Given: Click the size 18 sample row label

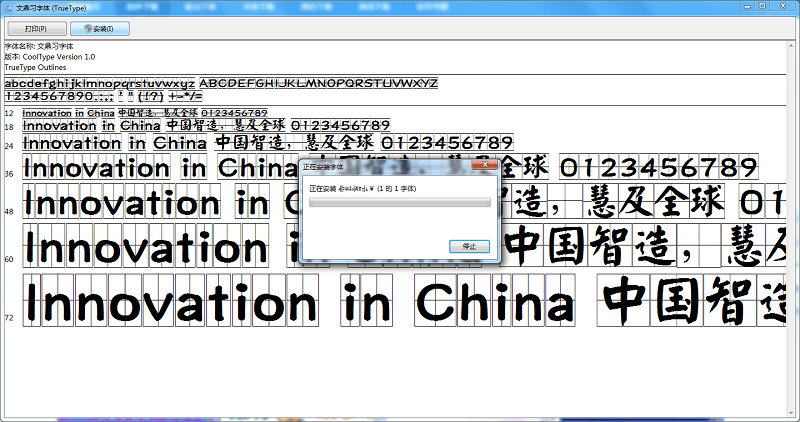Looking at the screenshot, I should coord(9,127).
